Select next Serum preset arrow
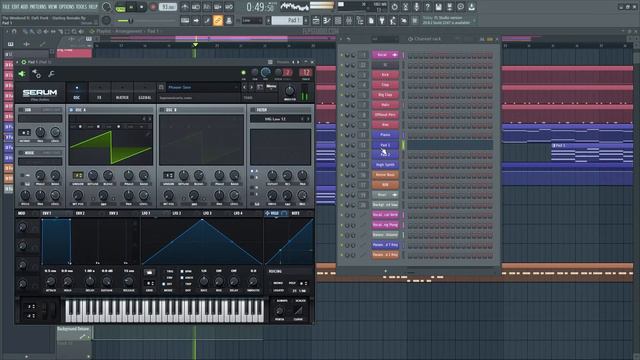Screen dimensions: 640x360 [x=251, y=87]
